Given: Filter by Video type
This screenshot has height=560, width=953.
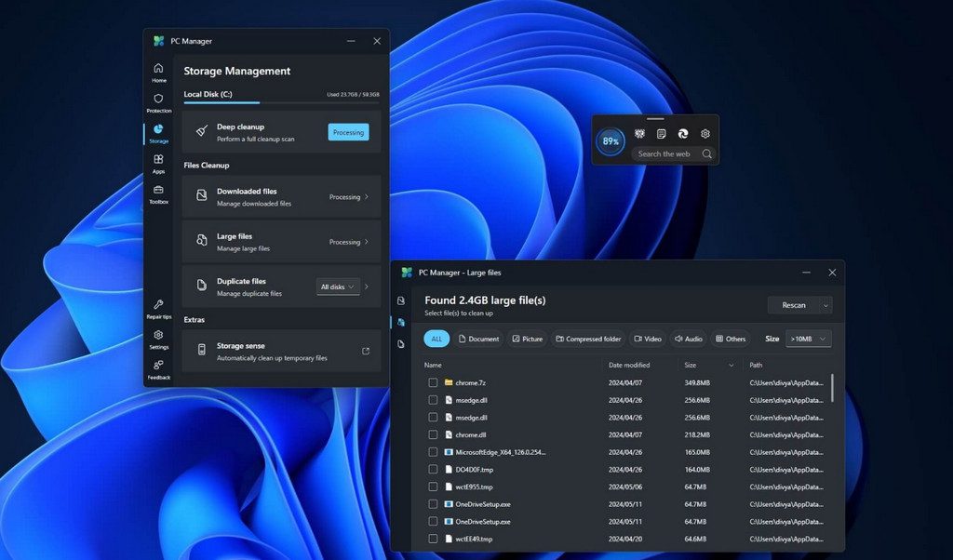Looking at the screenshot, I should 648,339.
